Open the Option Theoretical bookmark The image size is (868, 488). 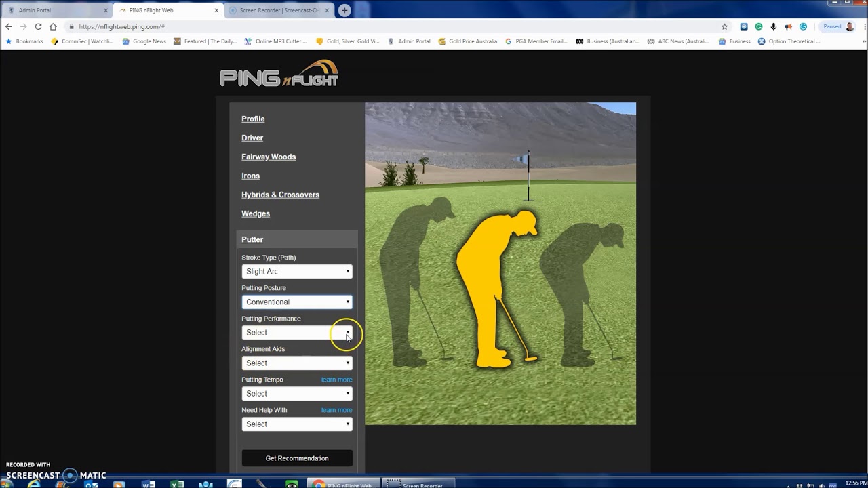coord(789,41)
